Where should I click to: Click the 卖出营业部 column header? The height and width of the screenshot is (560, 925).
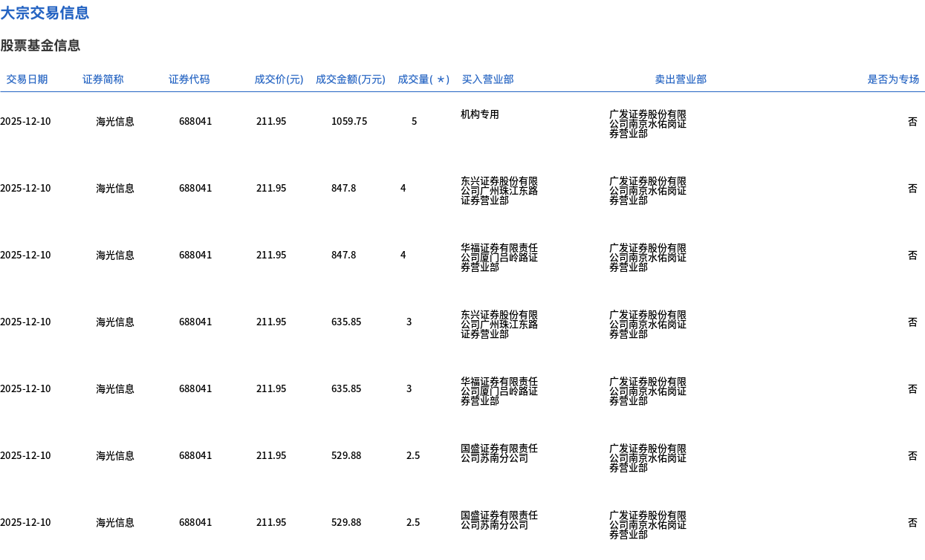point(681,79)
